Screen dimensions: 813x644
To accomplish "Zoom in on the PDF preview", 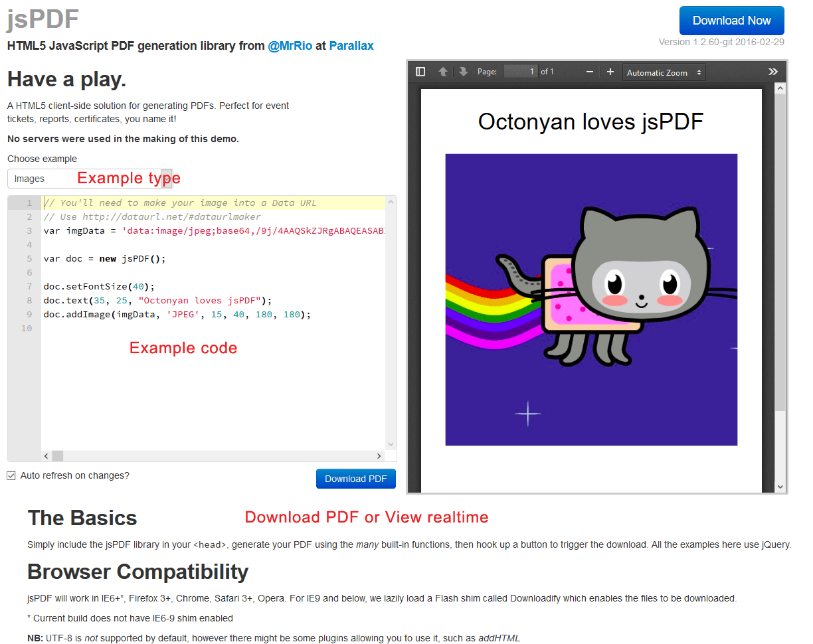I will tap(610, 71).
